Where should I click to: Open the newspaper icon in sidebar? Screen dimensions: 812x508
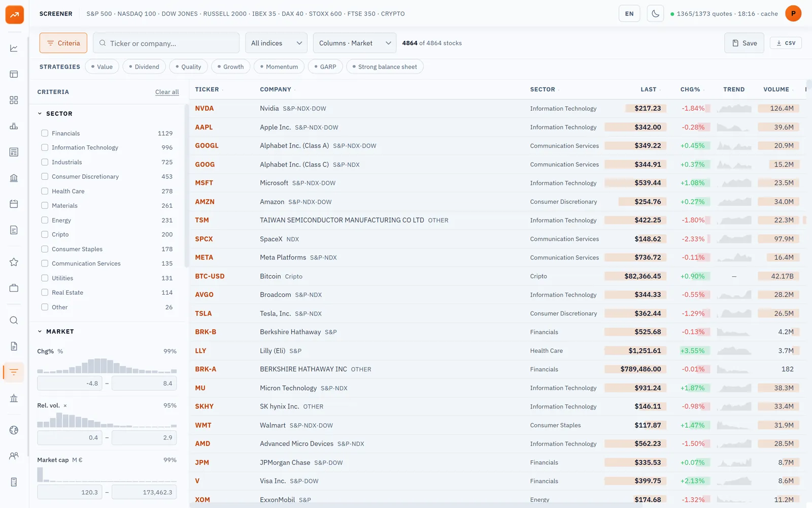pos(14,152)
